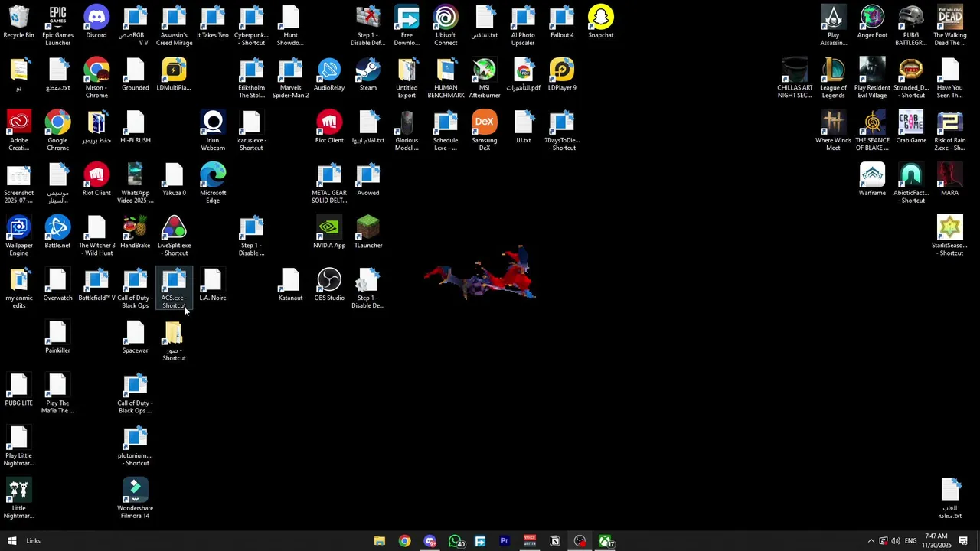Viewport: 980px width, 551px height.
Task: Select the L.A. Noire file icon
Action: [x=213, y=285]
